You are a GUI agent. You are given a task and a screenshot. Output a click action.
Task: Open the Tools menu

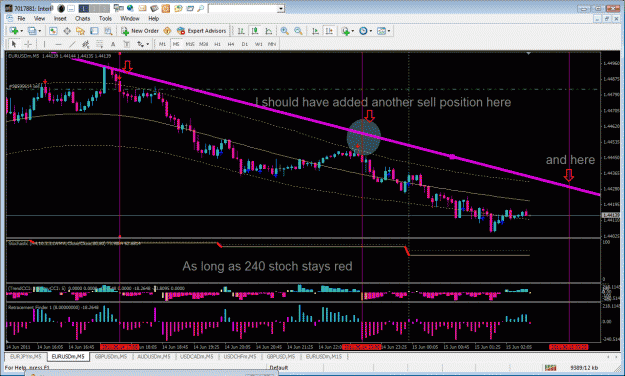(x=105, y=18)
